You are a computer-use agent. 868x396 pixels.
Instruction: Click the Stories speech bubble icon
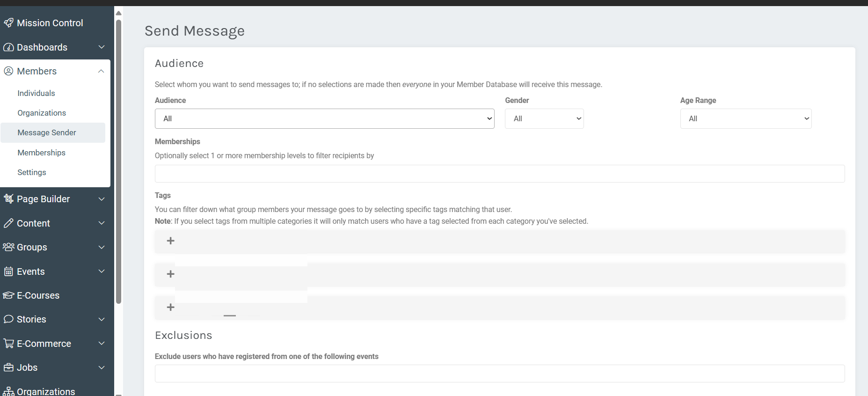tap(8, 319)
